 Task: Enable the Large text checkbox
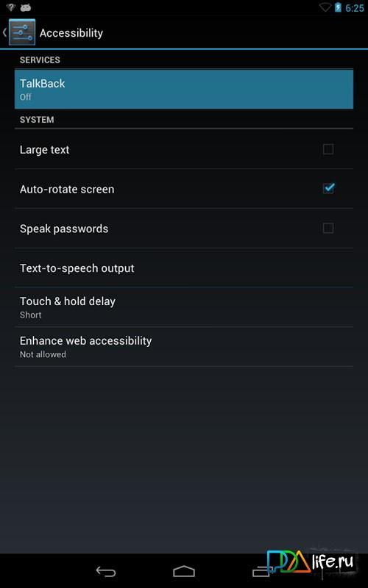pos(328,149)
